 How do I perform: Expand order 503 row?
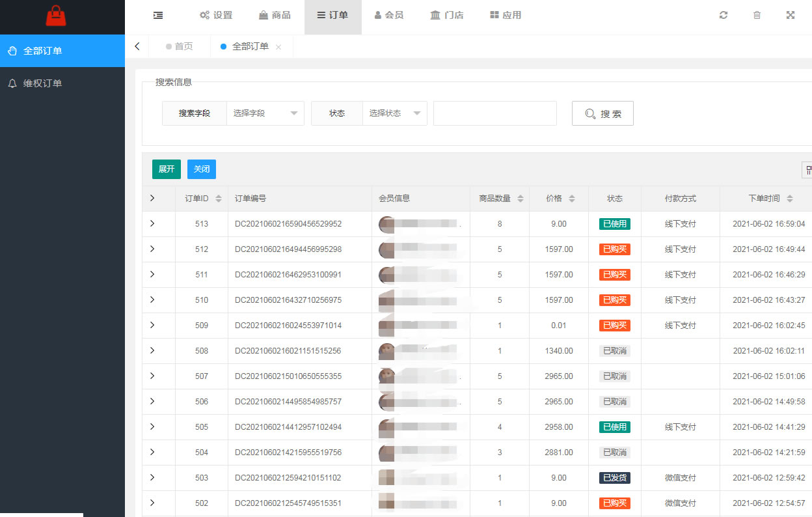[152, 477]
